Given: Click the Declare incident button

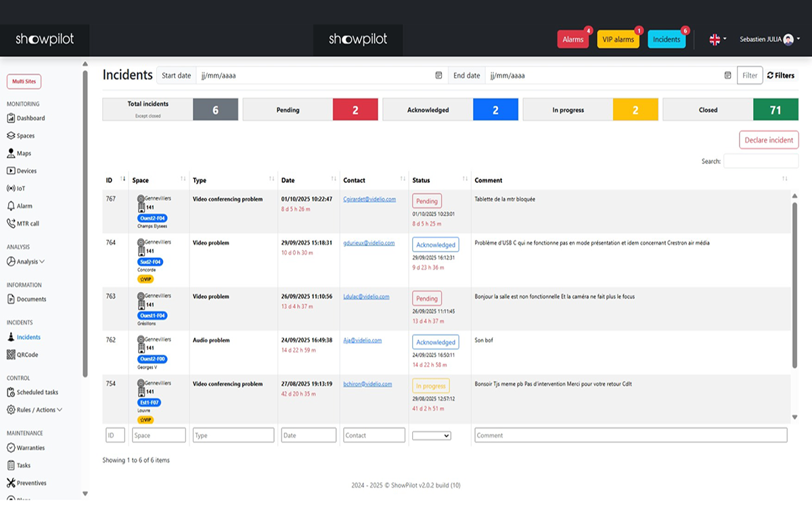Looking at the screenshot, I should tap(769, 140).
